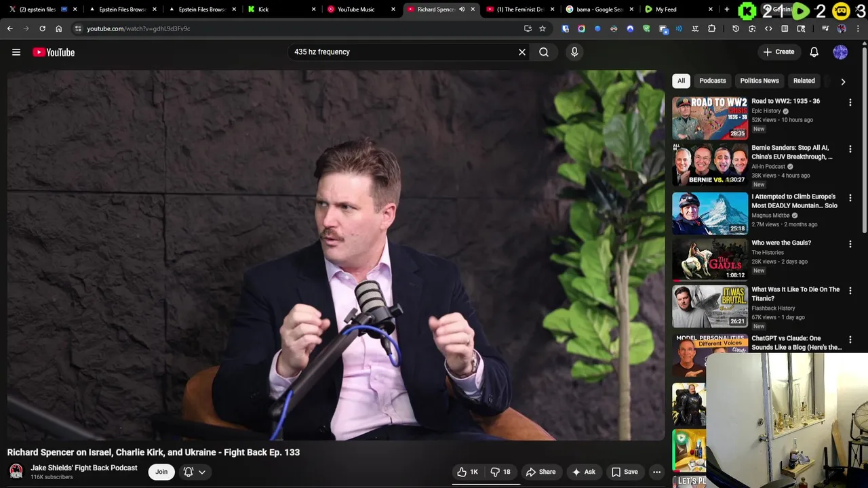Reload the current page

tap(42, 28)
